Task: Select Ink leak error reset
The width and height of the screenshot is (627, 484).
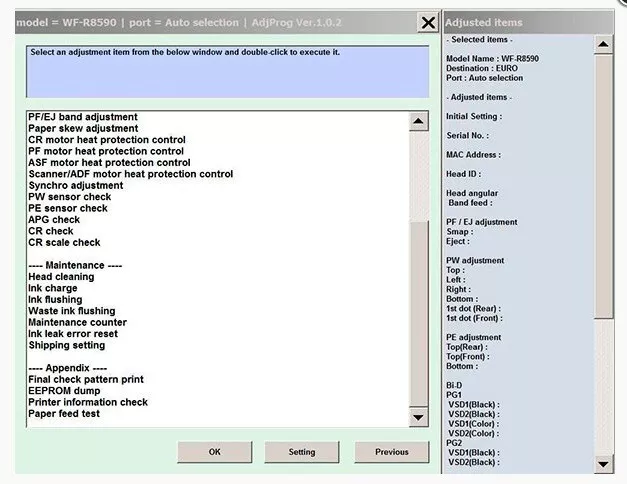Action: click(73, 334)
